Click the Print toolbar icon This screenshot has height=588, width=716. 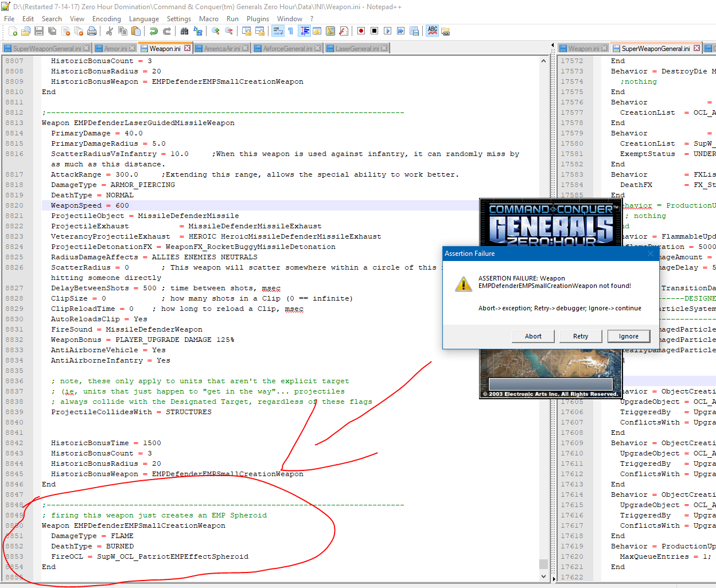[x=92, y=31]
